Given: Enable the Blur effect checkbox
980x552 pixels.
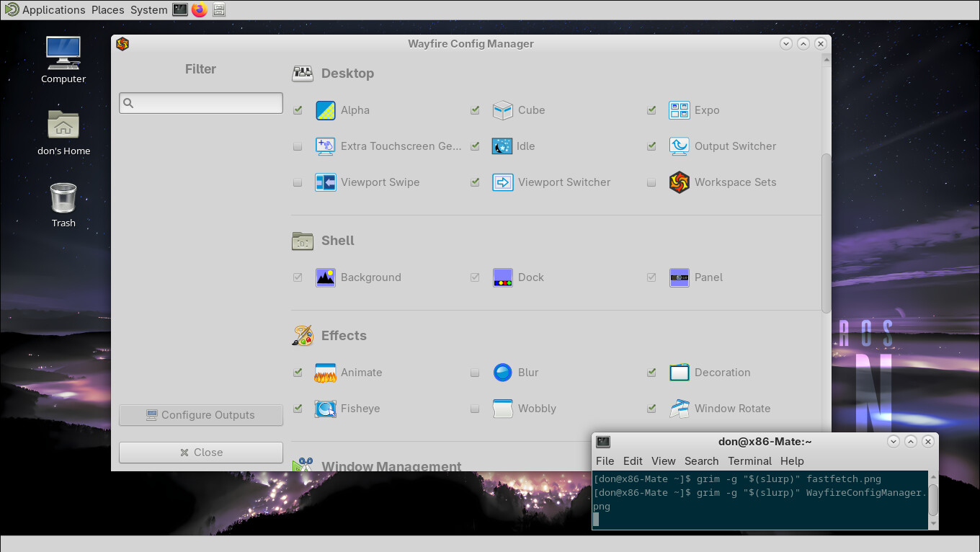Looking at the screenshot, I should pos(475,373).
